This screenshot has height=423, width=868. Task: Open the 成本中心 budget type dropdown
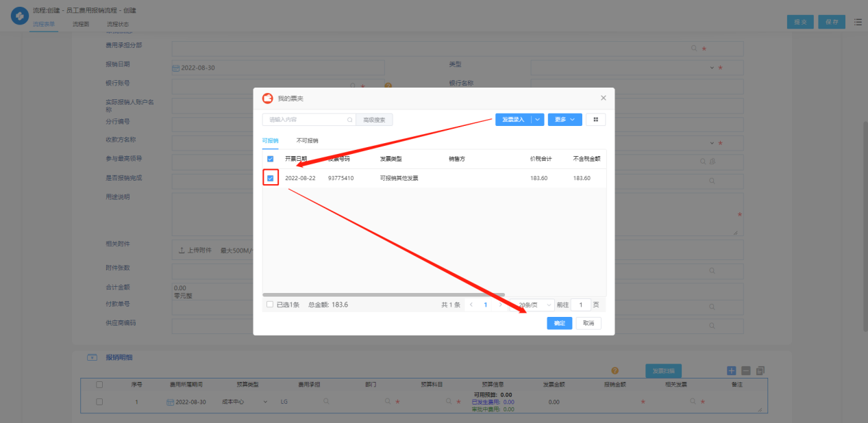pos(246,402)
